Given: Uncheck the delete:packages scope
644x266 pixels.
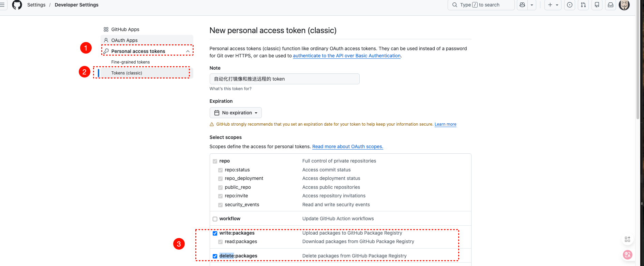Looking at the screenshot, I should [215, 256].
